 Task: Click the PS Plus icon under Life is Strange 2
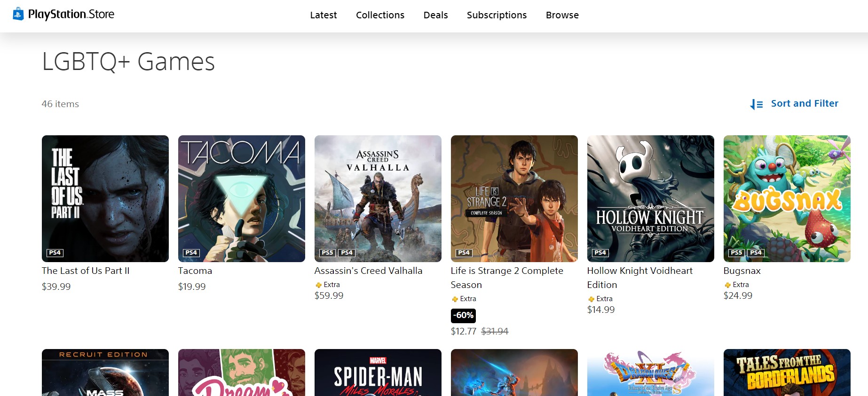(x=455, y=299)
